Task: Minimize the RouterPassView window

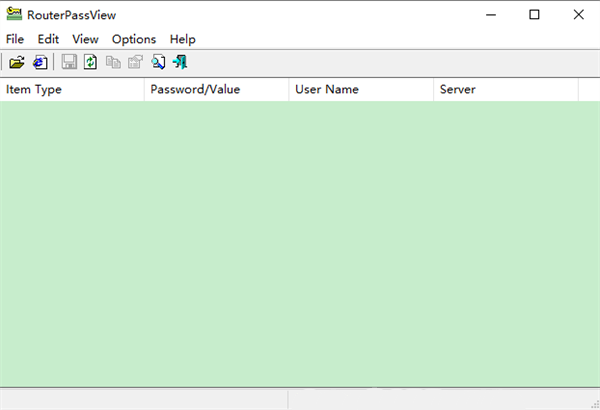Action: [491, 15]
